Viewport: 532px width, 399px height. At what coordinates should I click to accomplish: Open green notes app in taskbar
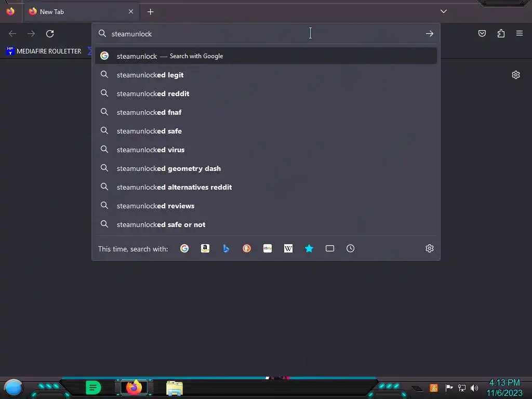(94, 388)
